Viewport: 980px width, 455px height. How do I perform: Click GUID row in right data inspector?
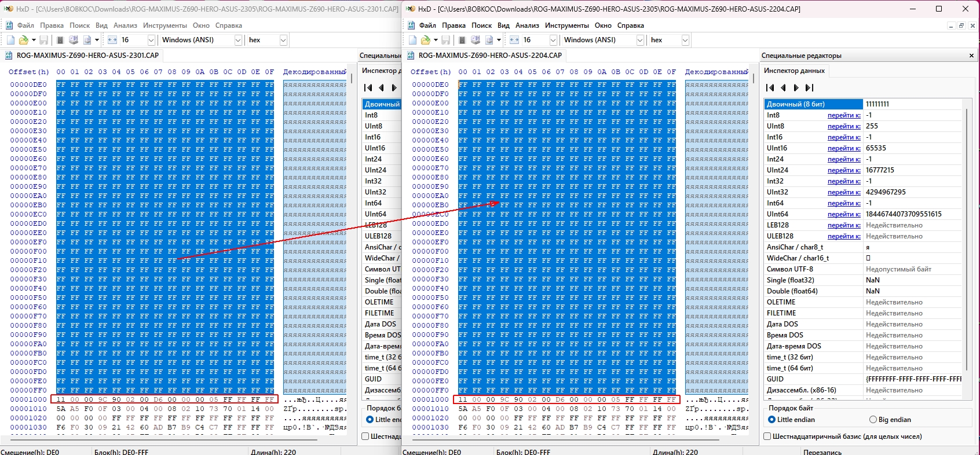[x=863, y=379]
